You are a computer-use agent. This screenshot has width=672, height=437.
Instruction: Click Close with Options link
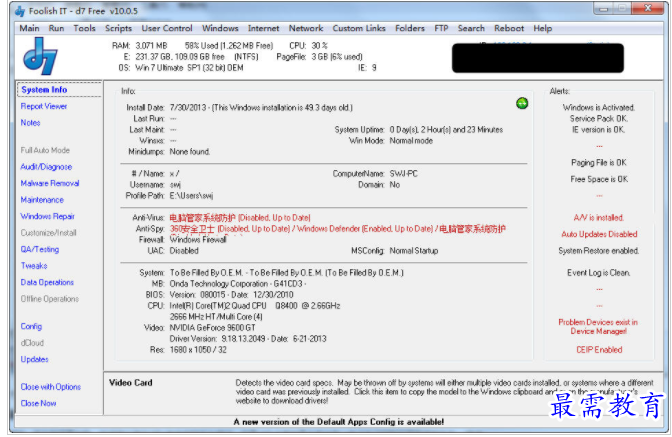click(51, 387)
